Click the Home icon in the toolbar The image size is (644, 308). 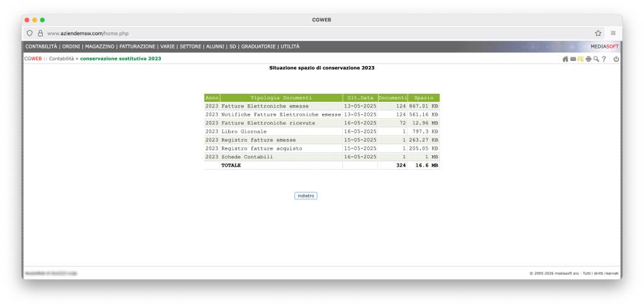567,59
